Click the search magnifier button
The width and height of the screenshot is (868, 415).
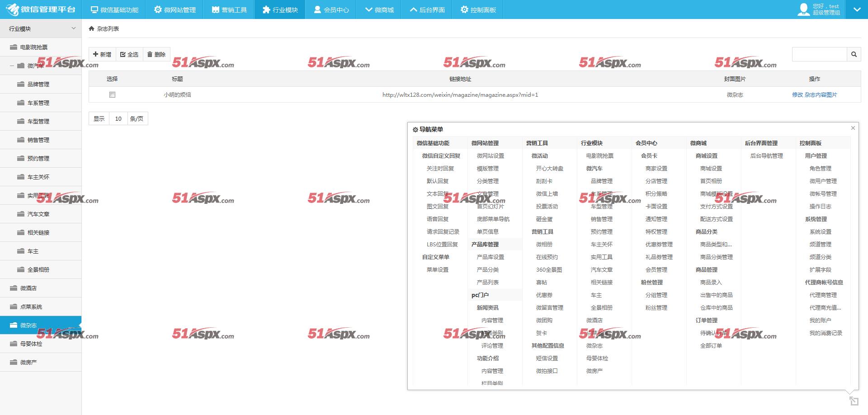pos(854,54)
